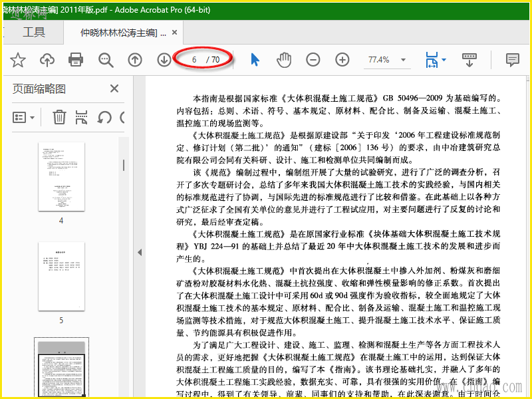Open the find text magnifier
532x399 pixels.
coord(106,60)
